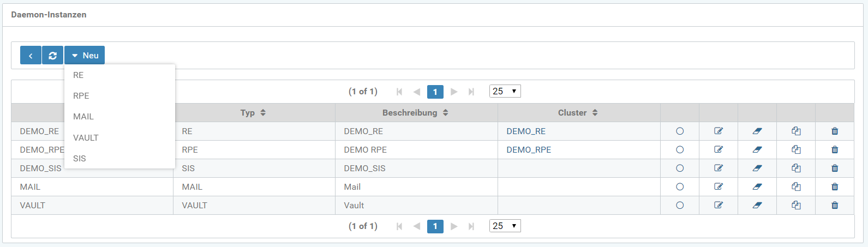Click the back arrow button

[x=31, y=56]
